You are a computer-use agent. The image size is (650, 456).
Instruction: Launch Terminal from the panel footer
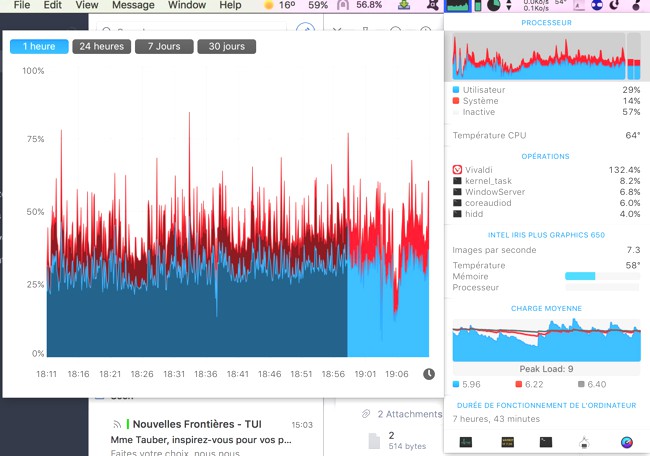pos(545,441)
